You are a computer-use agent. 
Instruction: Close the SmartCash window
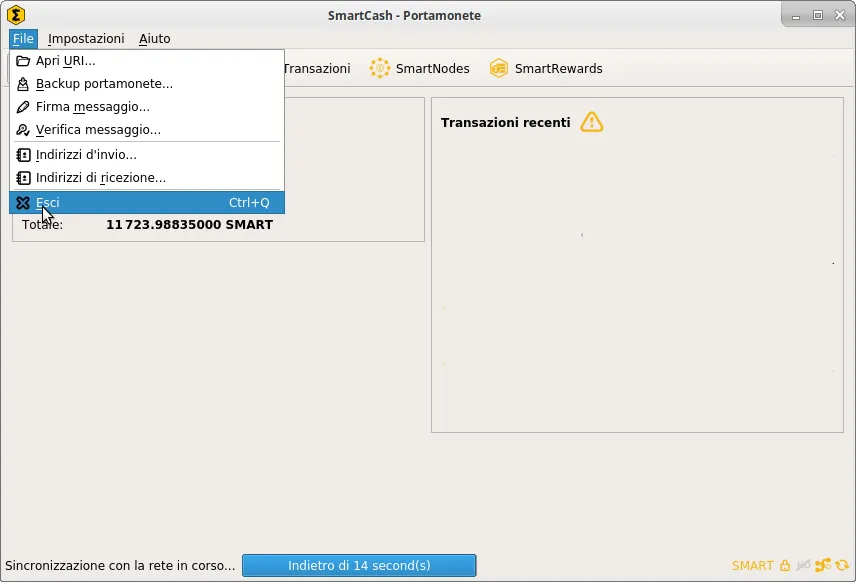[x=840, y=15]
